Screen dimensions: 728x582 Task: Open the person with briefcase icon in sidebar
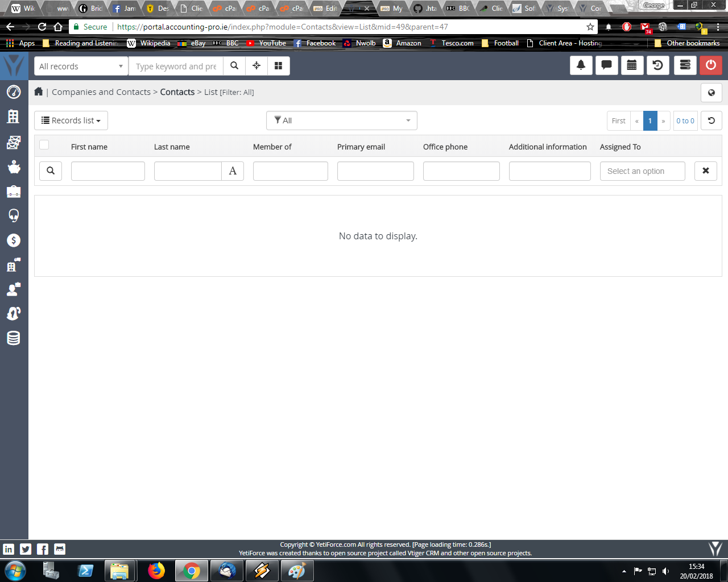tap(14, 289)
